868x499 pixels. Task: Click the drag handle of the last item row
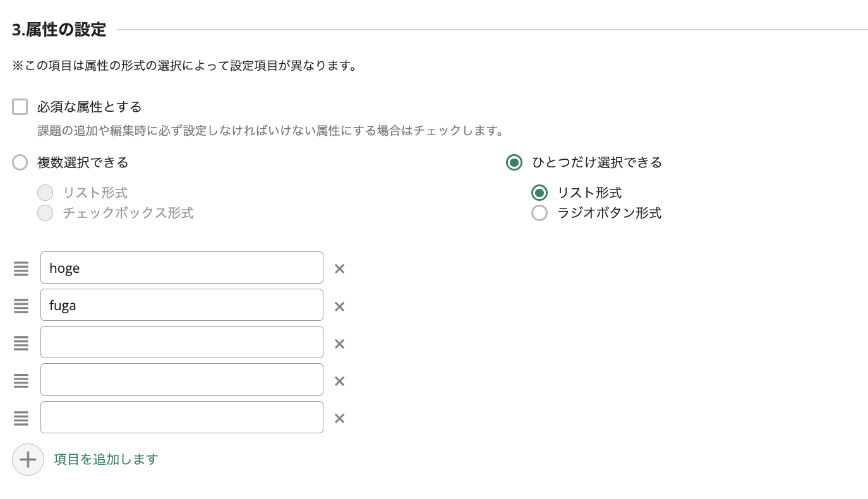21,418
